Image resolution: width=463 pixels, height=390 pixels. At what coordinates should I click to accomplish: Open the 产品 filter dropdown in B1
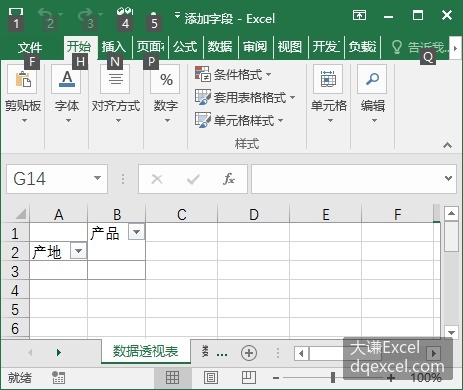137,232
